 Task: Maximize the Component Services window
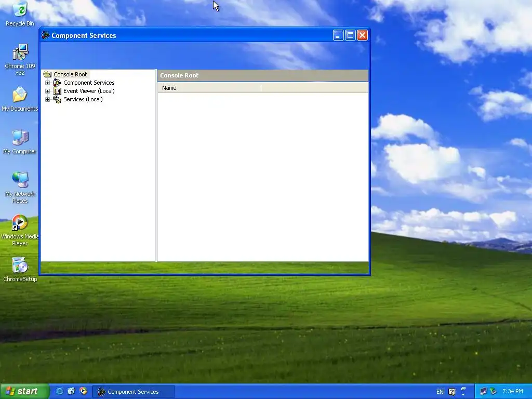350,35
